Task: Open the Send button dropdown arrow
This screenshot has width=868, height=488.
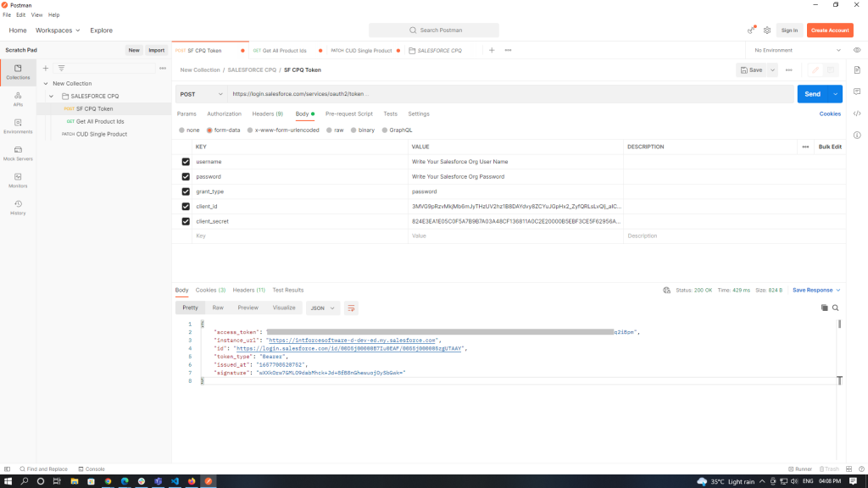Action: 835,94
